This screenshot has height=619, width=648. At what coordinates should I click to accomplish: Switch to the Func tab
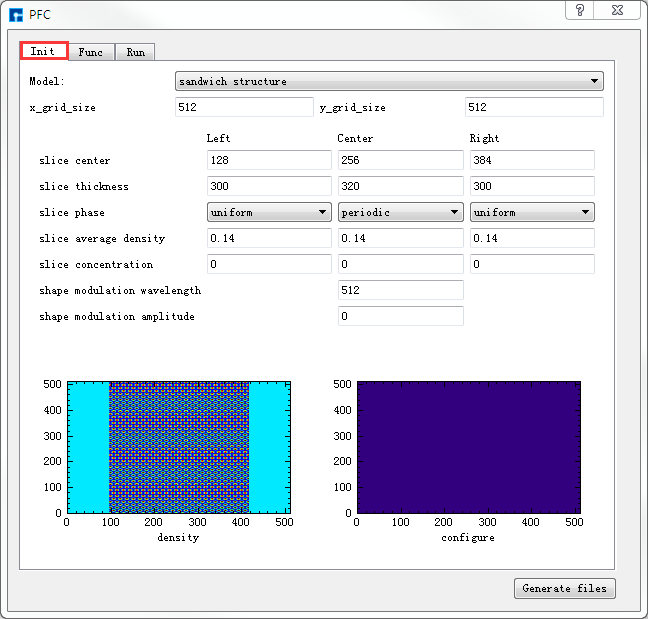(x=90, y=52)
